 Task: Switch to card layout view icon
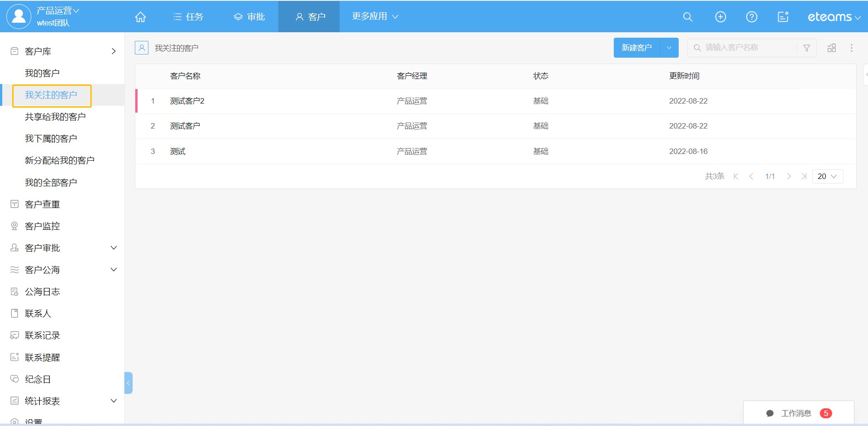coord(831,48)
